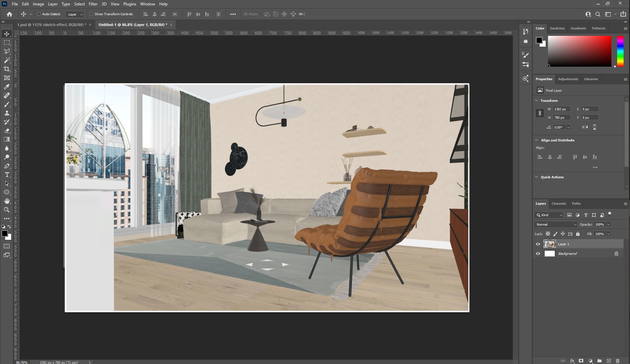The image size is (630, 364).
Task: Open the layer Opacity dropdown arrow
Action: pos(608,224)
